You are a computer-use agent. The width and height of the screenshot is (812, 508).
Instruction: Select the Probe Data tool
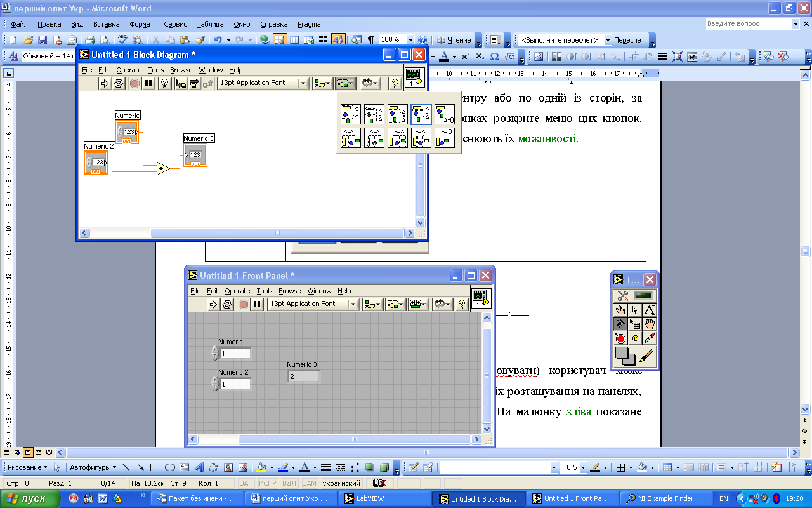635,338
